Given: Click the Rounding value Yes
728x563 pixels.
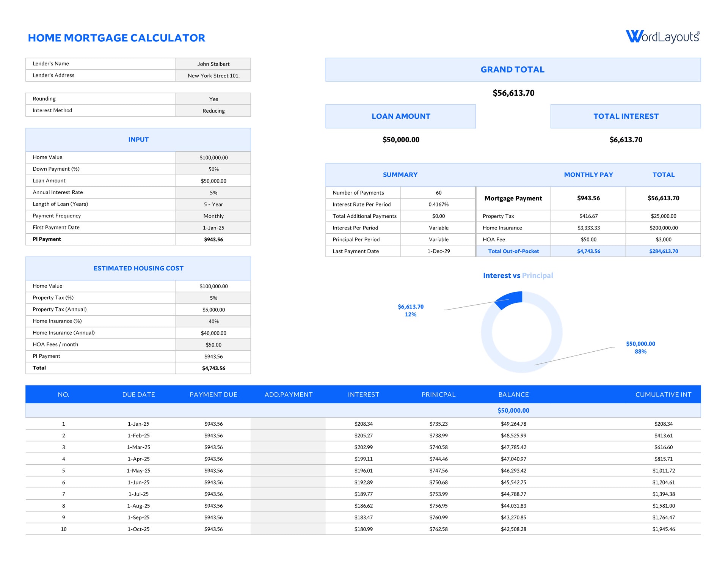Looking at the screenshot, I should 213,99.
